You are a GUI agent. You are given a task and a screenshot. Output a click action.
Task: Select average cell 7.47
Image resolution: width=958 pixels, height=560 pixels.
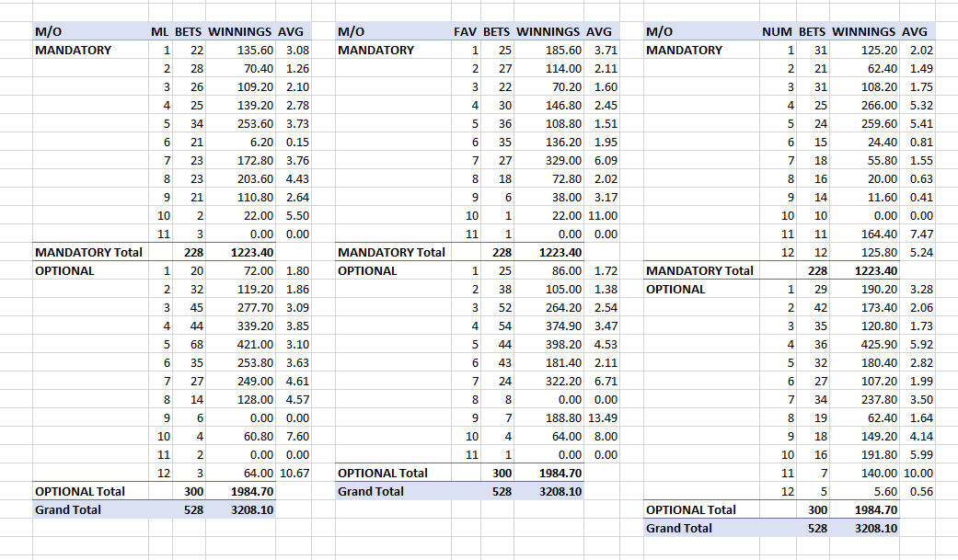(921, 234)
